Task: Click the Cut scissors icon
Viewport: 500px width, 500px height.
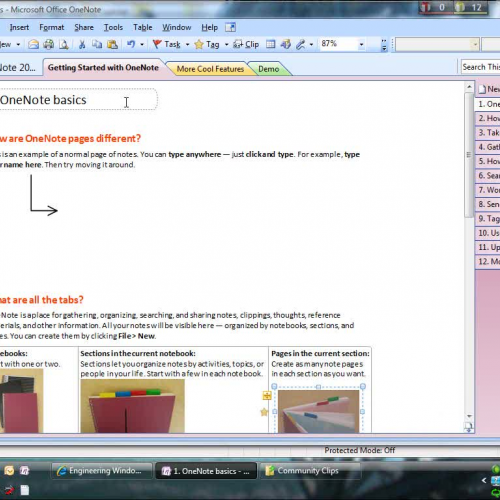Action: pos(82,44)
